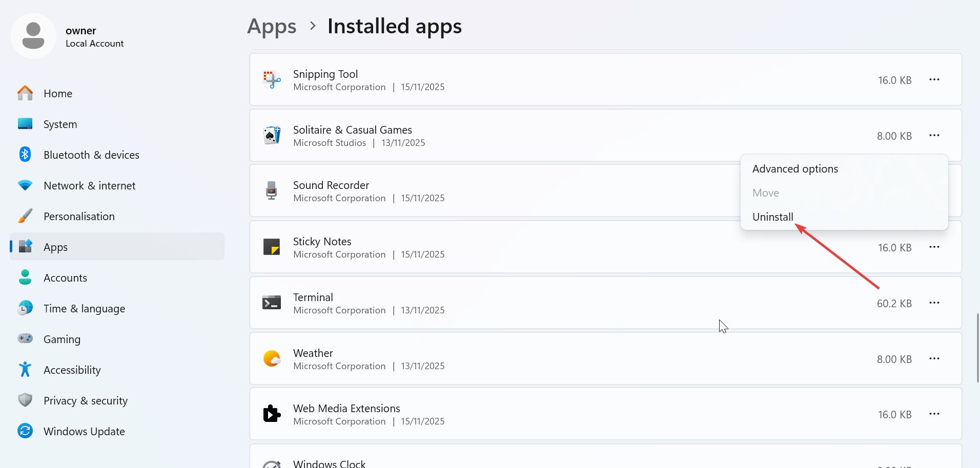Screen dimensions: 980x468
Task: Navigate to Bluetooth & devices
Action: pos(91,155)
